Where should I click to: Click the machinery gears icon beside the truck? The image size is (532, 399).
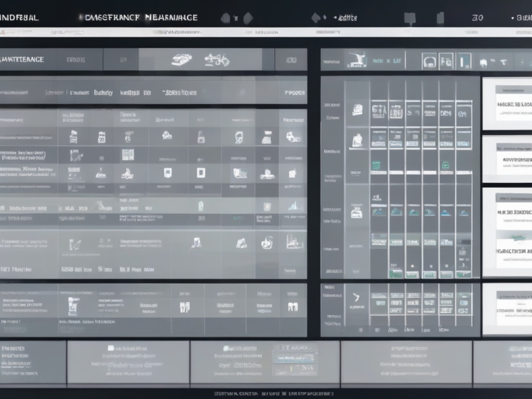[217, 60]
